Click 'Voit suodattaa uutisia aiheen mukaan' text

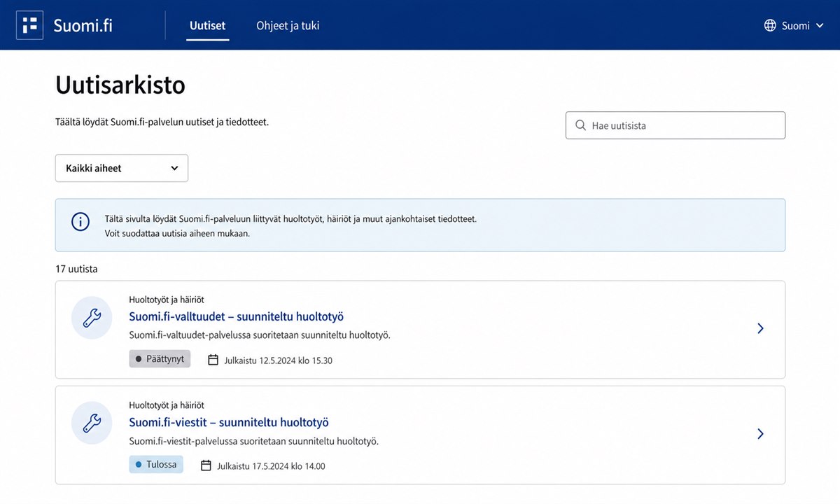177,234
